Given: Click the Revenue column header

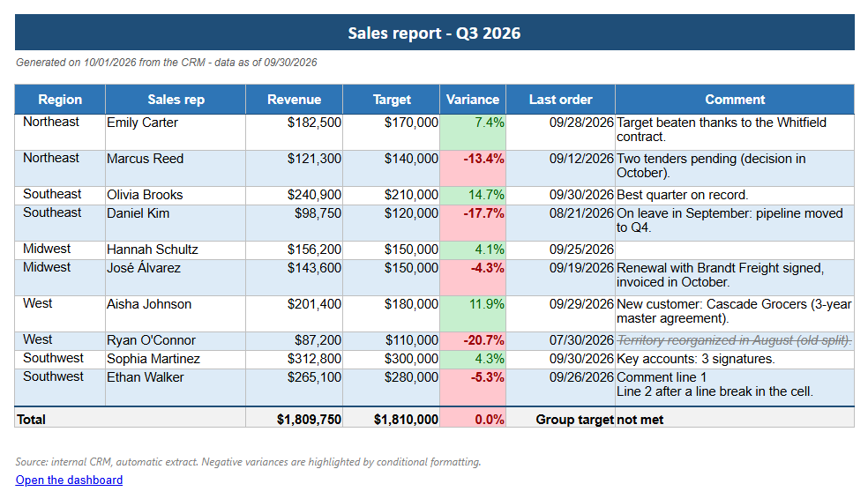Looking at the screenshot, I should (294, 100).
